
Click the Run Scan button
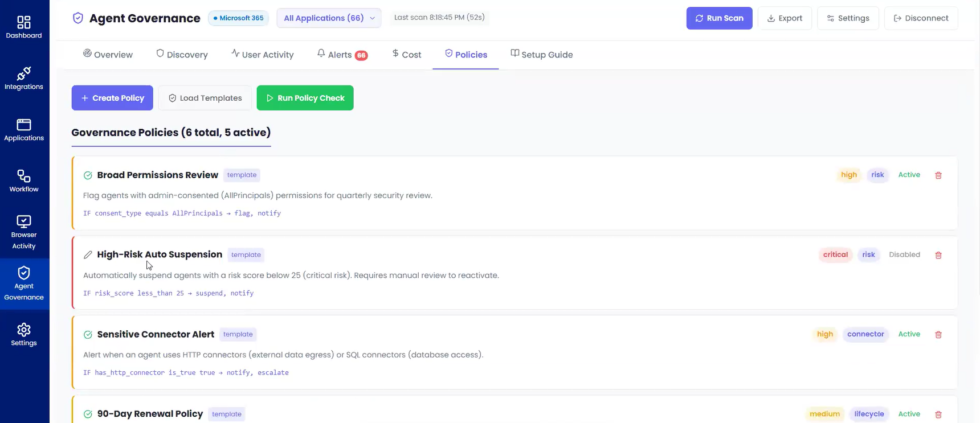pos(719,18)
